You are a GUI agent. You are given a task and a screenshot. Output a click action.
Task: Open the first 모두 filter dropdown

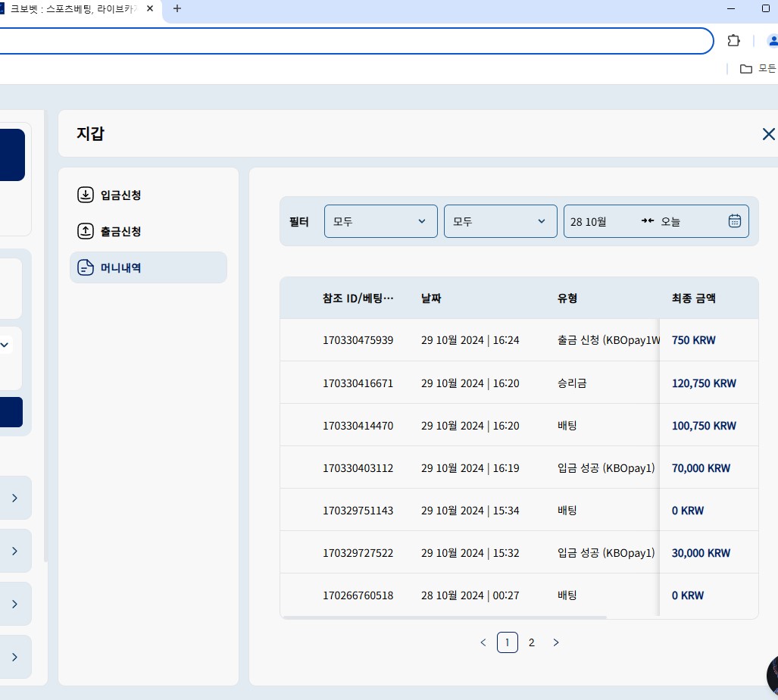(380, 221)
